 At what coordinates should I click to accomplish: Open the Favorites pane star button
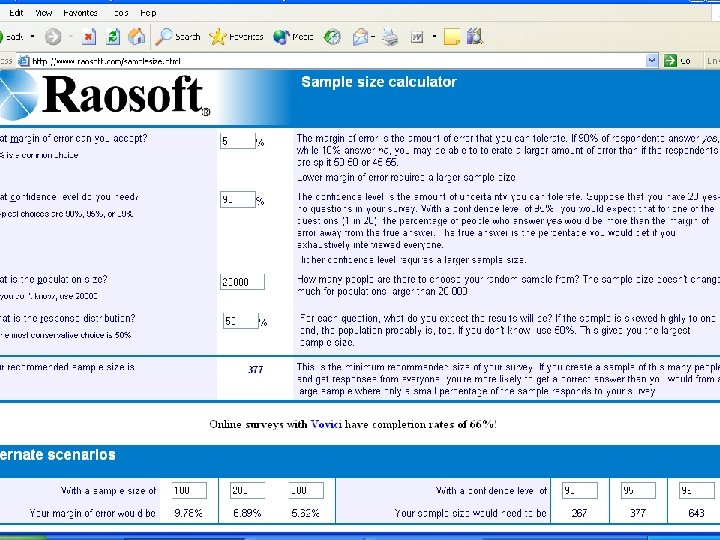[236, 37]
